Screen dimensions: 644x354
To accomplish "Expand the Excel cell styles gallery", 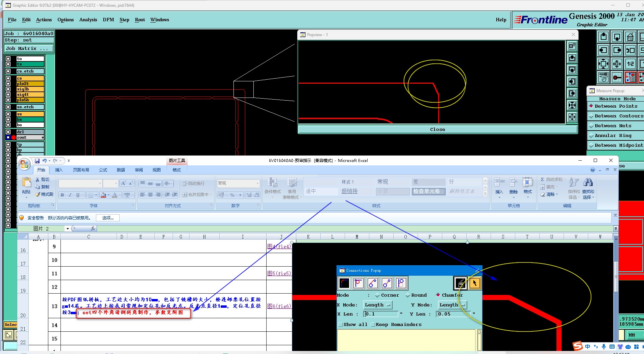I will click(x=485, y=194).
